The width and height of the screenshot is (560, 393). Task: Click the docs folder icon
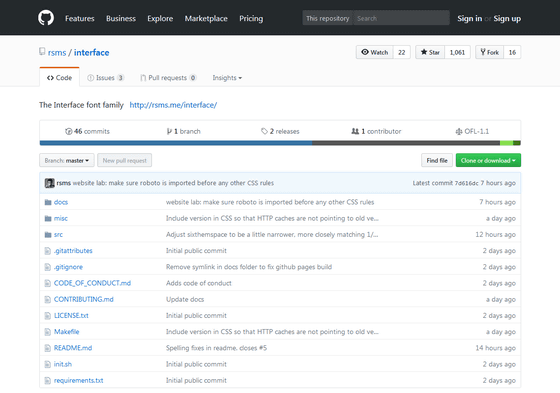click(x=48, y=202)
